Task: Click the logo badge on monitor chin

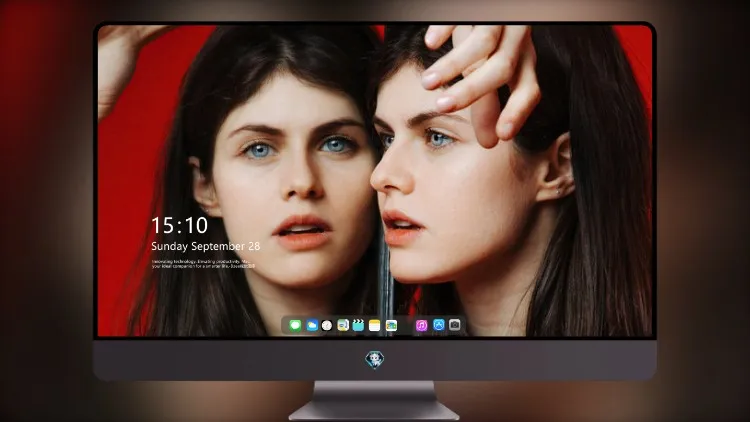Action: click(x=375, y=360)
